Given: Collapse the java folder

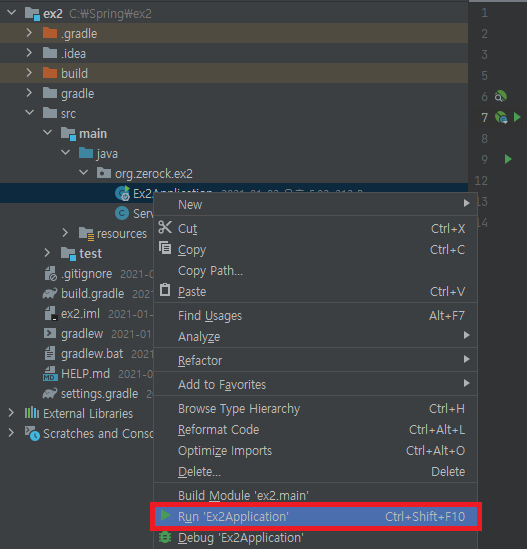Looking at the screenshot, I should (x=65, y=152).
